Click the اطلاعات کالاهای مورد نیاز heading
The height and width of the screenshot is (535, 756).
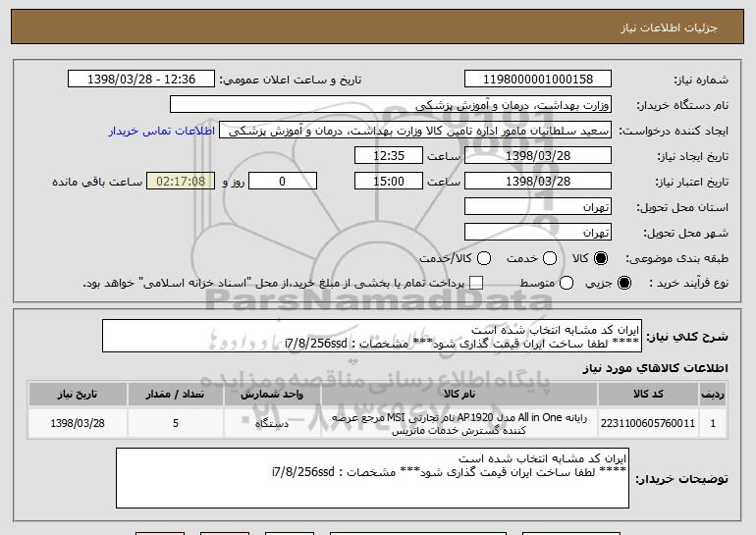tap(655, 368)
